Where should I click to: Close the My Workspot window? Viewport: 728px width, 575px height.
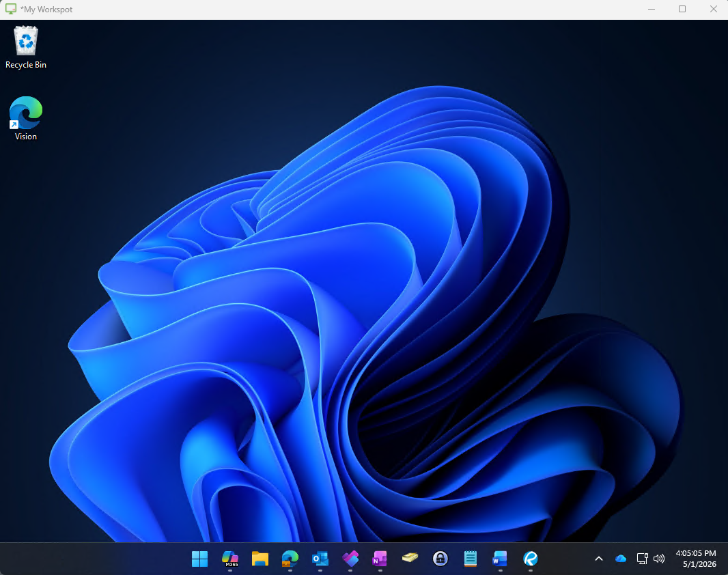tap(714, 9)
